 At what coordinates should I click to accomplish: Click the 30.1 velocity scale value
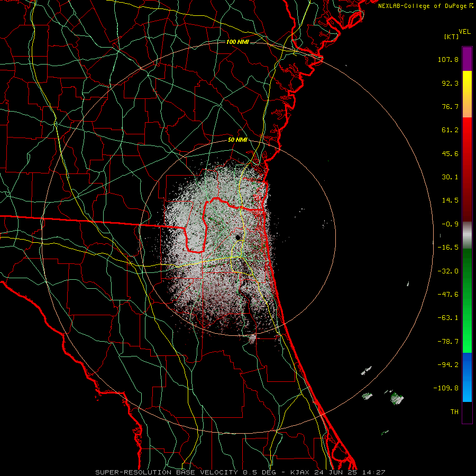click(450, 177)
